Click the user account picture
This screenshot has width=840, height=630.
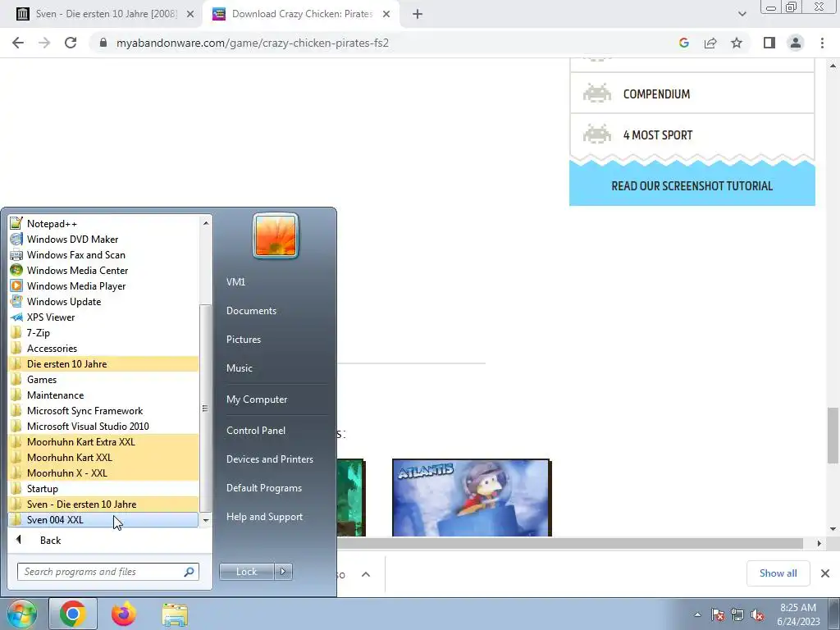(276, 235)
